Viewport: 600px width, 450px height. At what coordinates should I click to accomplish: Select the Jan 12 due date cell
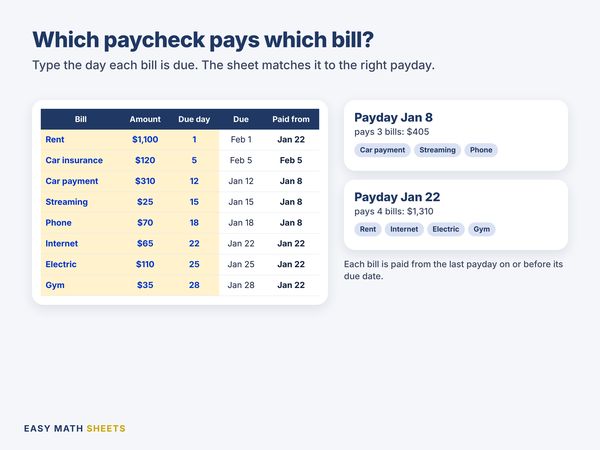[x=241, y=181]
